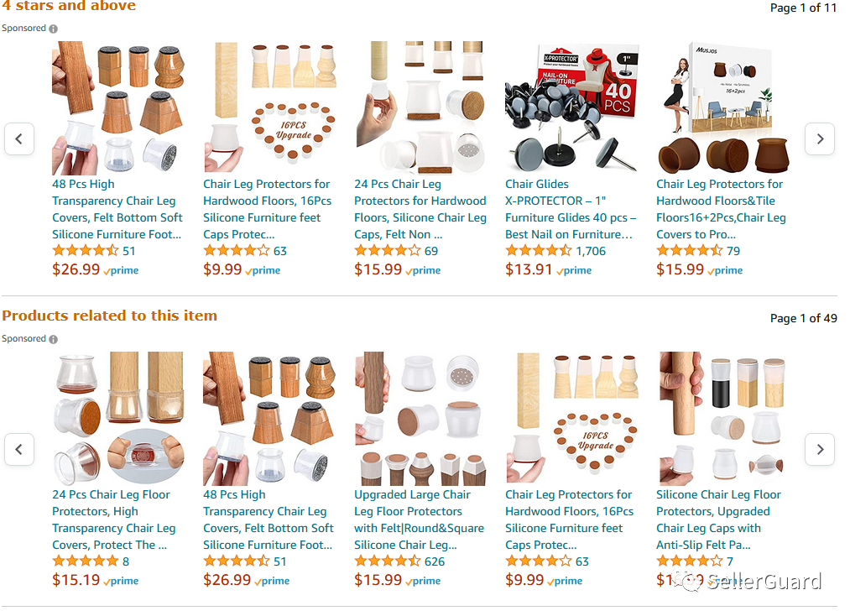Image resolution: width=850 pixels, height=616 pixels.
Task: Open Chair Glides X-PROTECTOR product link
Action: pos(571,209)
